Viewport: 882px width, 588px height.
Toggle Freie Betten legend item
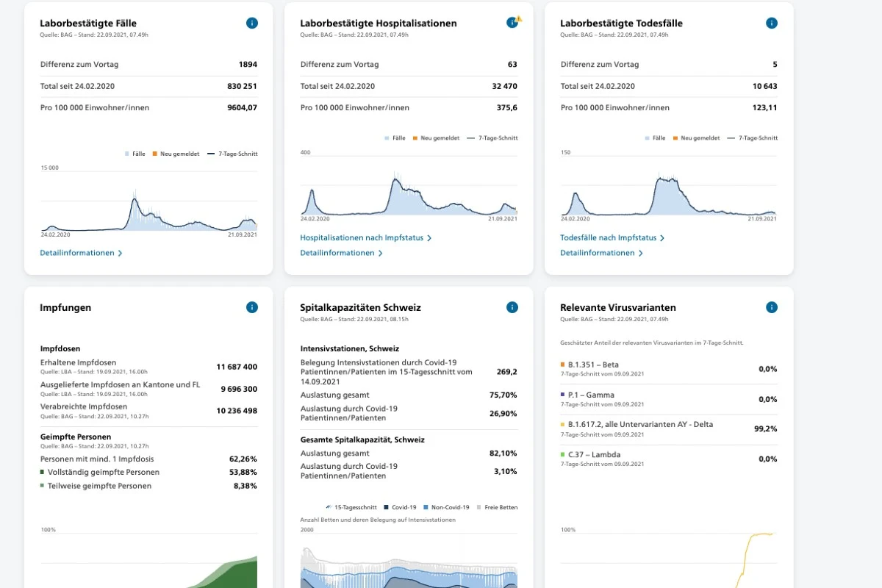point(497,507)
